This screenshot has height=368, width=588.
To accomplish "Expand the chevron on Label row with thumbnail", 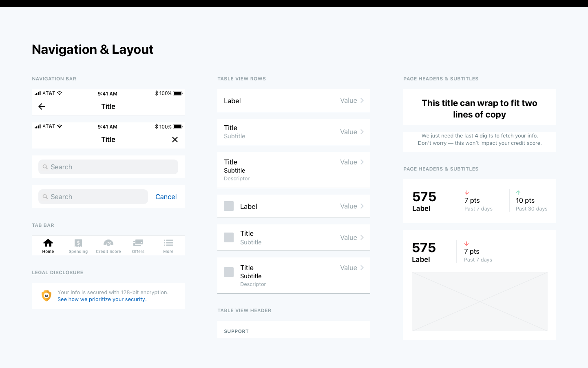I will 362,206.
